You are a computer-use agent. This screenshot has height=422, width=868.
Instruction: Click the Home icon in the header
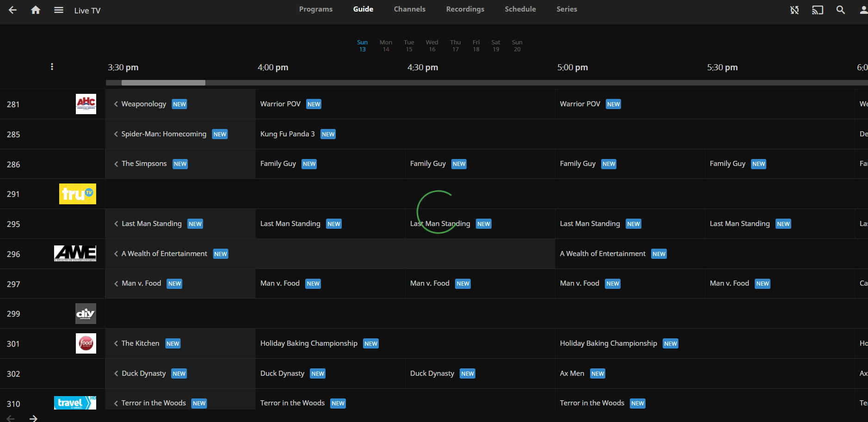[36, 10]
